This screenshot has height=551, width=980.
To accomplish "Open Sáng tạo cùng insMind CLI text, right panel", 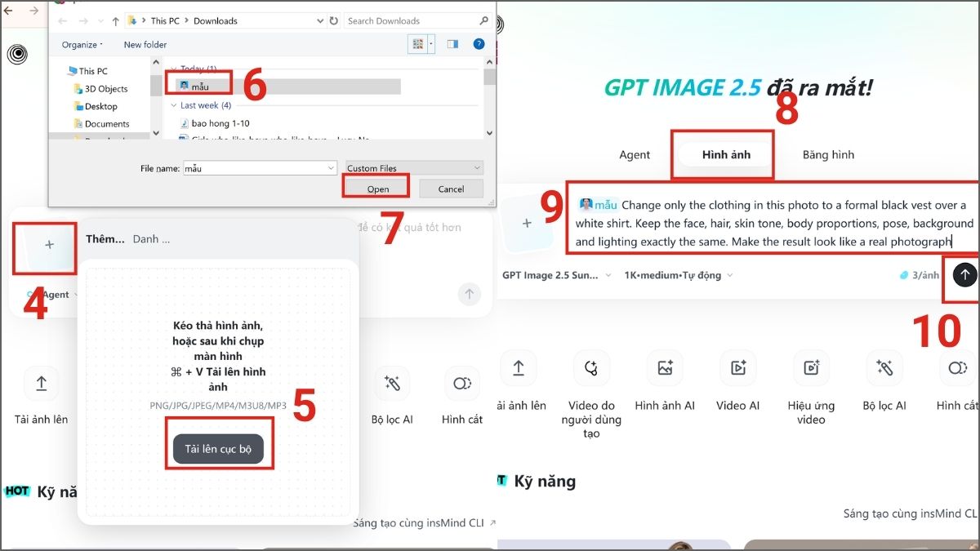I will coord(911,513).
